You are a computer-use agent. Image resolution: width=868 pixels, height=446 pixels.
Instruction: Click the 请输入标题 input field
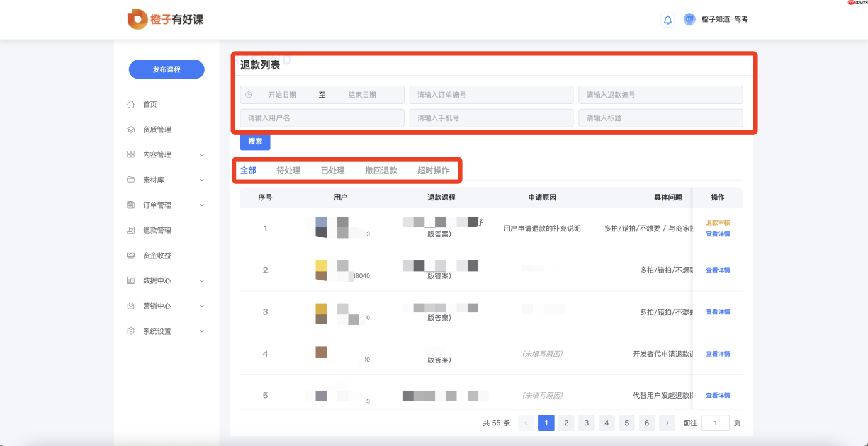coord(661,118)
